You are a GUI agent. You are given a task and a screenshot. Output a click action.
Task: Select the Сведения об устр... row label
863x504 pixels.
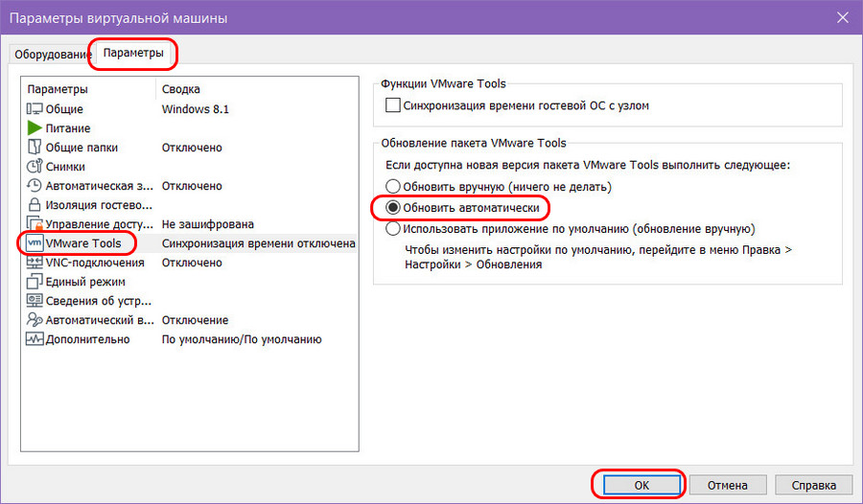(x=99, y=301)
